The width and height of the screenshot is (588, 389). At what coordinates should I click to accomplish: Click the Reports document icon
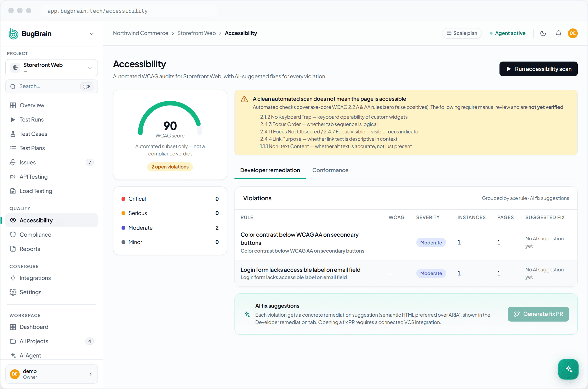pyautogui.click(x=13, y=249)
